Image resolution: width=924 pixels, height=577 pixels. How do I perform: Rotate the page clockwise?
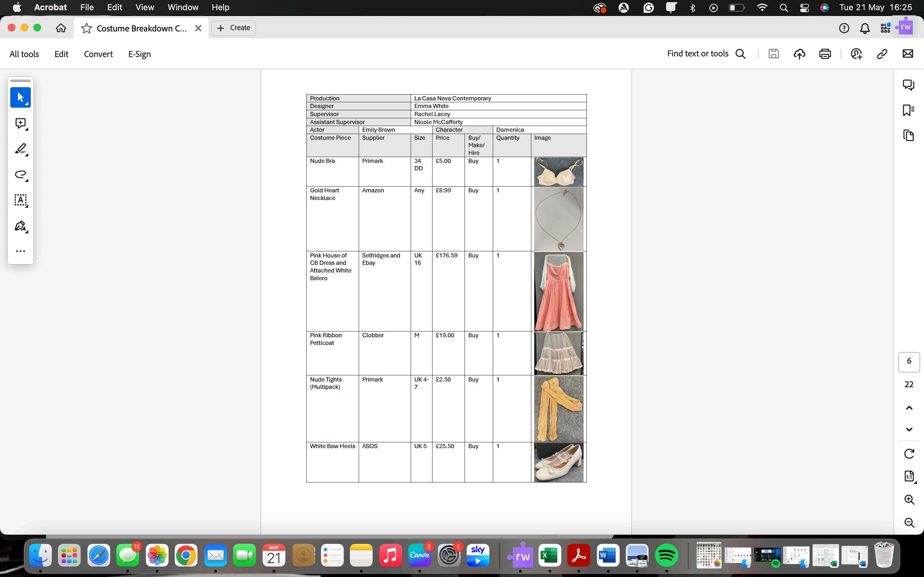[909, 453]
